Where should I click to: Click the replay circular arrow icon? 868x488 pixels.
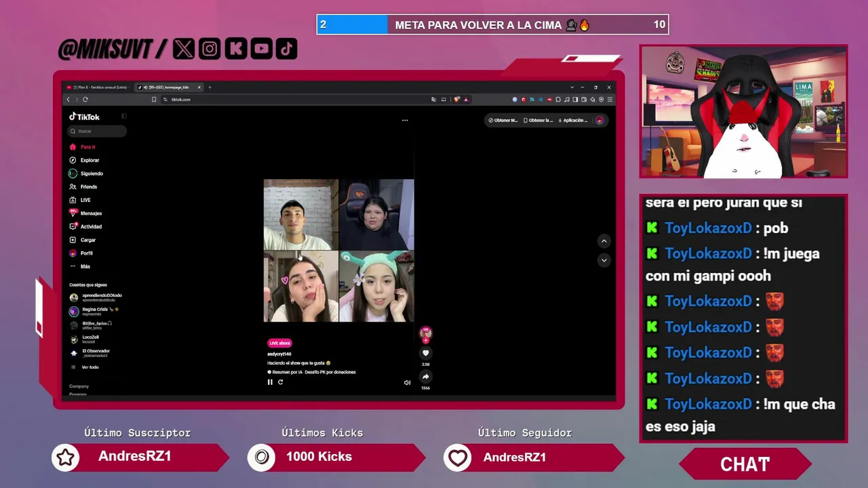tap(280, 382)
